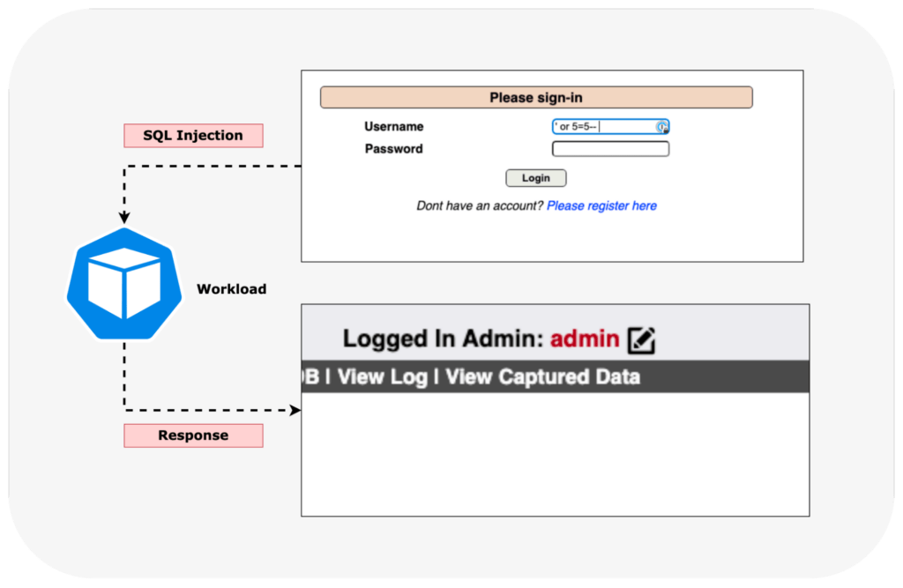
Task: Select the Username field label
Action: point(393,126)
